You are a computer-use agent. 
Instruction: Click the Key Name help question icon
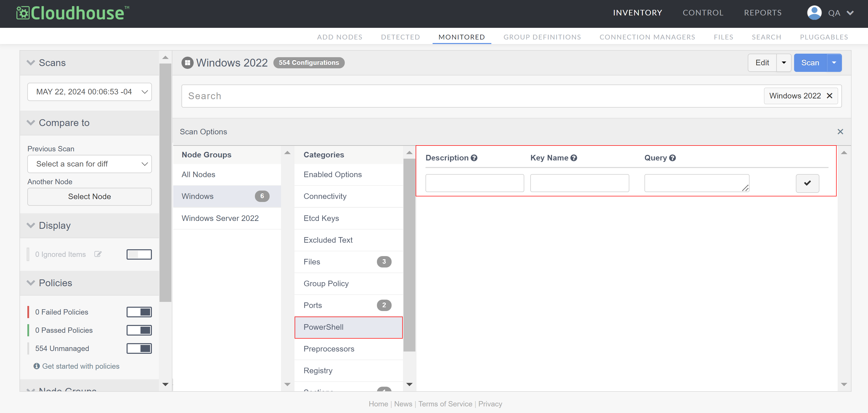(x=574, y=158)
